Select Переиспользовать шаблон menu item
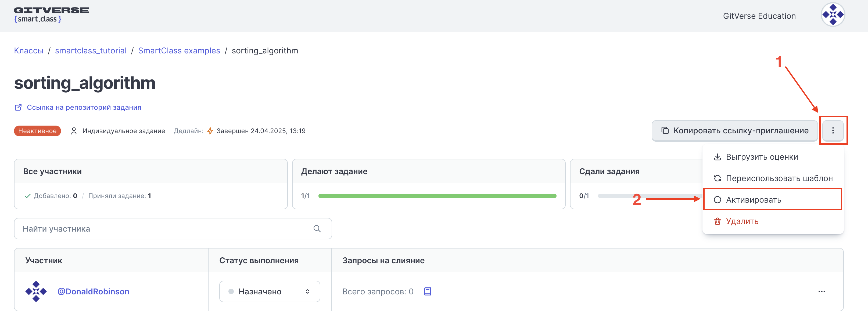This screenshot has height=329, width=868. click(773, 178)
